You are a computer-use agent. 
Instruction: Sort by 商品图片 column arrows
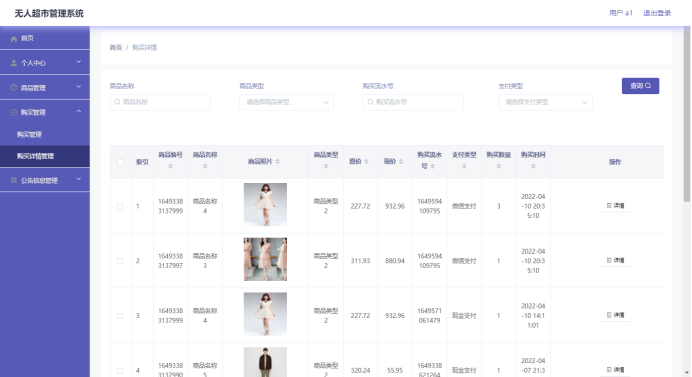point(278,162)
